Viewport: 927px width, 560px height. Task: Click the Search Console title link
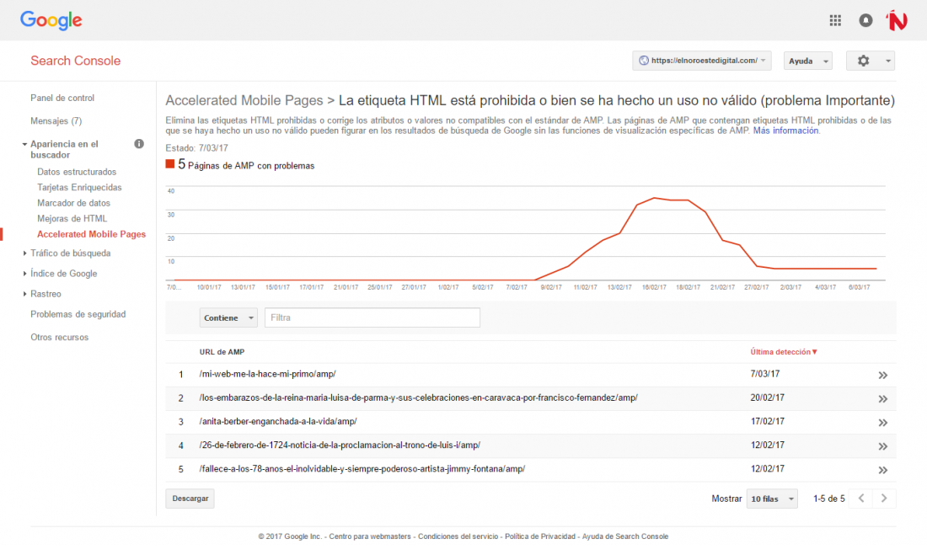pos(76,61)
